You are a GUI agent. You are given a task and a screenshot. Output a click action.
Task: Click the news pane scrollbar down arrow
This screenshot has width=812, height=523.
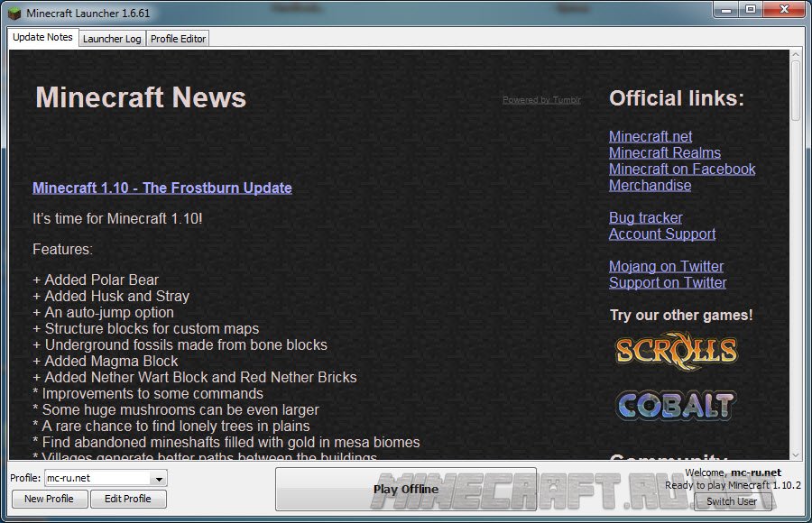[796, 454]
